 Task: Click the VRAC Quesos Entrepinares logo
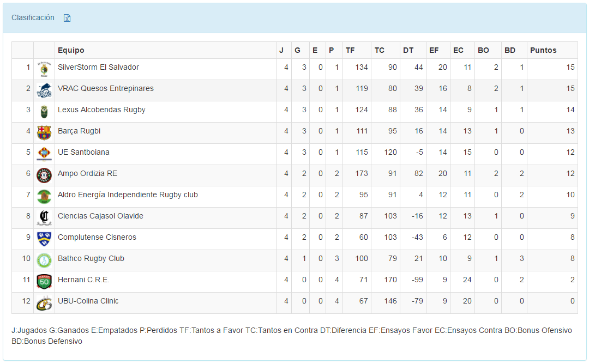[44, 90]
